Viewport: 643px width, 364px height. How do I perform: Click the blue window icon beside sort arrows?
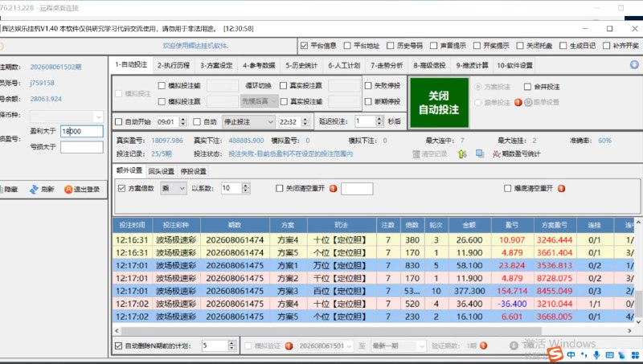coord(479,153)
